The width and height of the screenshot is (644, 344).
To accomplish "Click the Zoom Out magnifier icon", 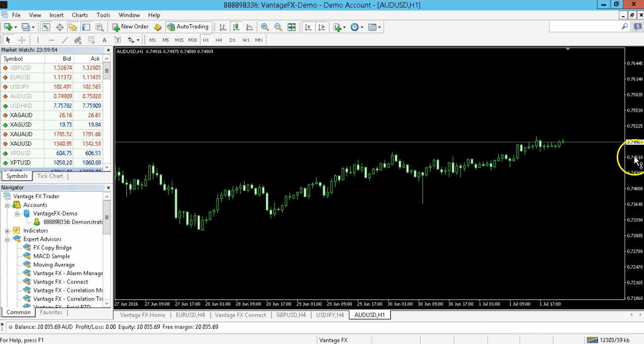I will [x=278, y=27].
